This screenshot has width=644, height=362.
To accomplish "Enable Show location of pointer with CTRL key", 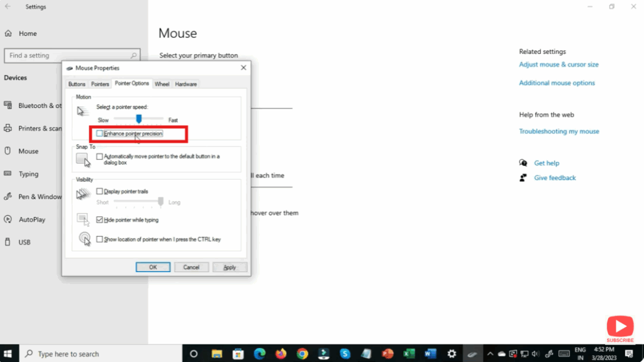I will 99,239.
